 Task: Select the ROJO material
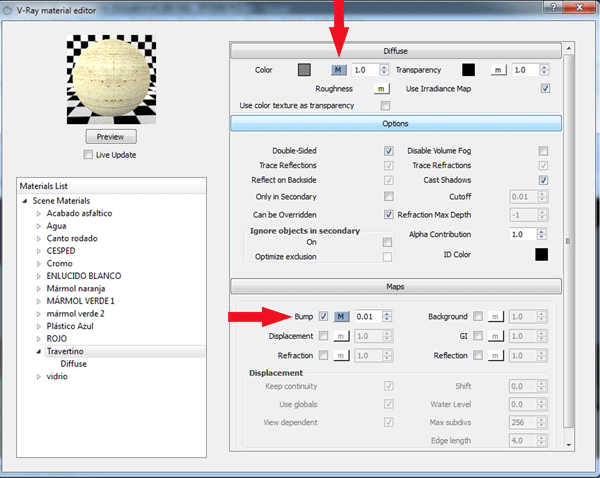click(x=57, y=339)
